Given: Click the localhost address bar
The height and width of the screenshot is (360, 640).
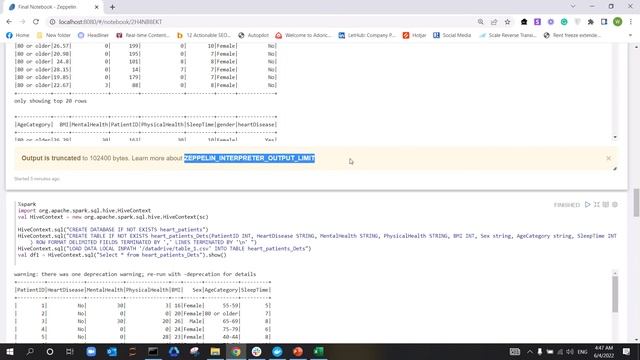Looking at the screenshot, I should coord(261,22).
